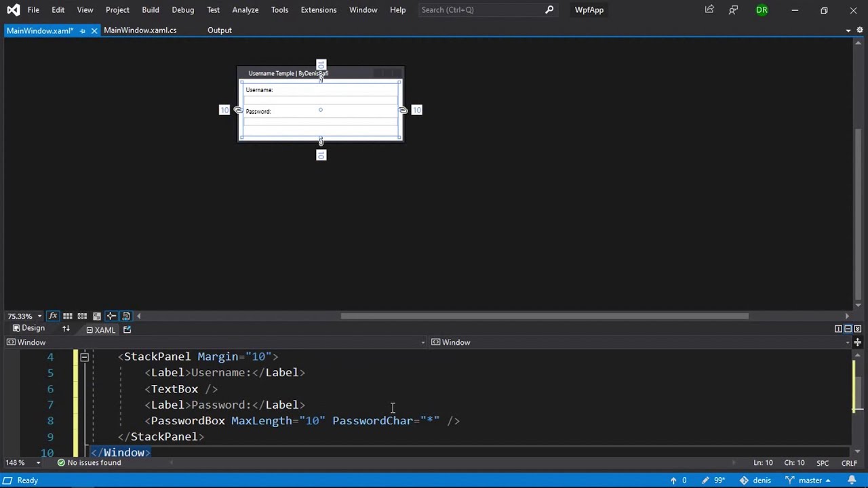Click the Ln: 10 line indicator
868x488 pixels.
point(763,463)
